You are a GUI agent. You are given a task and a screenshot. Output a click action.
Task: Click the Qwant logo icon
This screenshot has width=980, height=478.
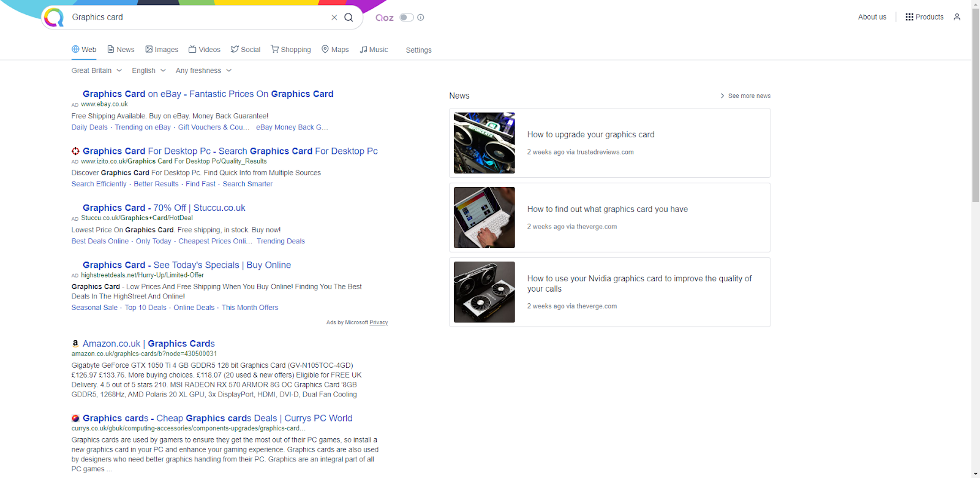(x=54, y=17)
